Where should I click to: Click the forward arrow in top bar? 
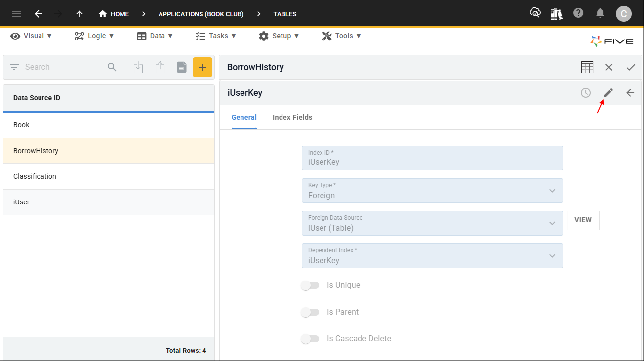pyautogui.click(x=59, y=14)
